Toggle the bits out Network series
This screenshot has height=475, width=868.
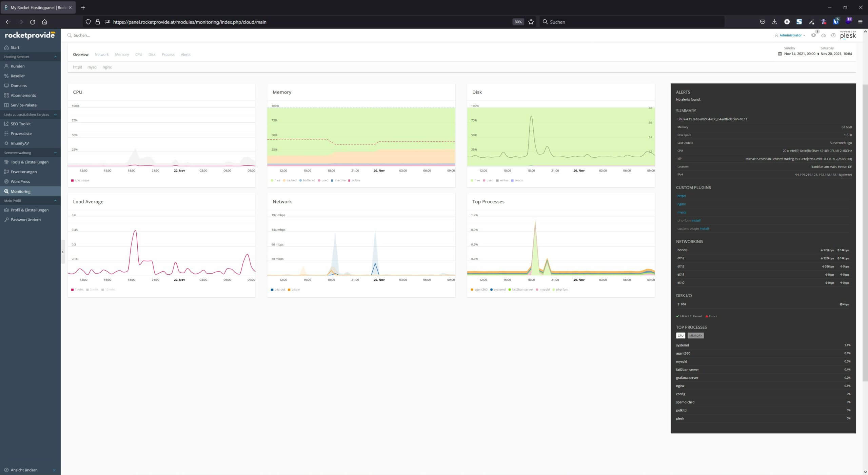click(278, 290)
